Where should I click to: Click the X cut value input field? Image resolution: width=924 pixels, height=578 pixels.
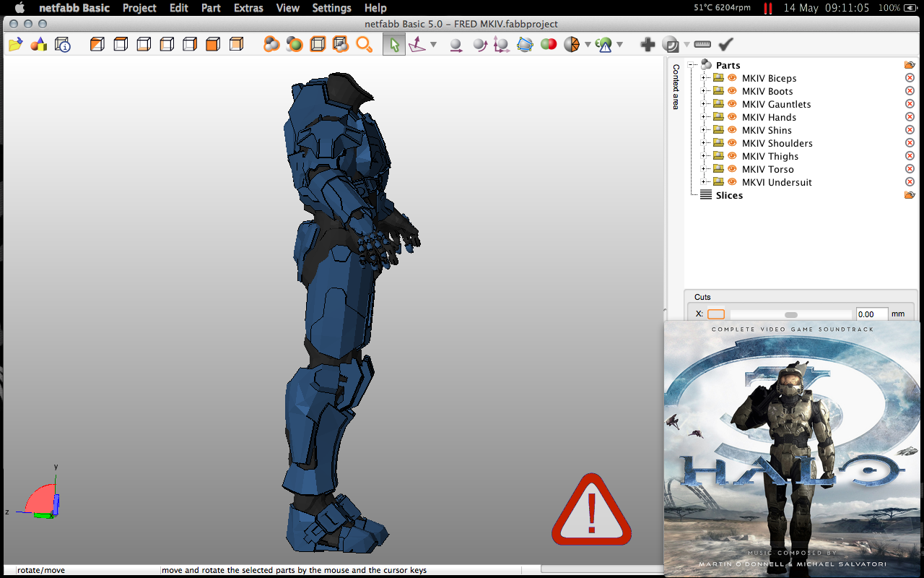click(x=871, y=314)
